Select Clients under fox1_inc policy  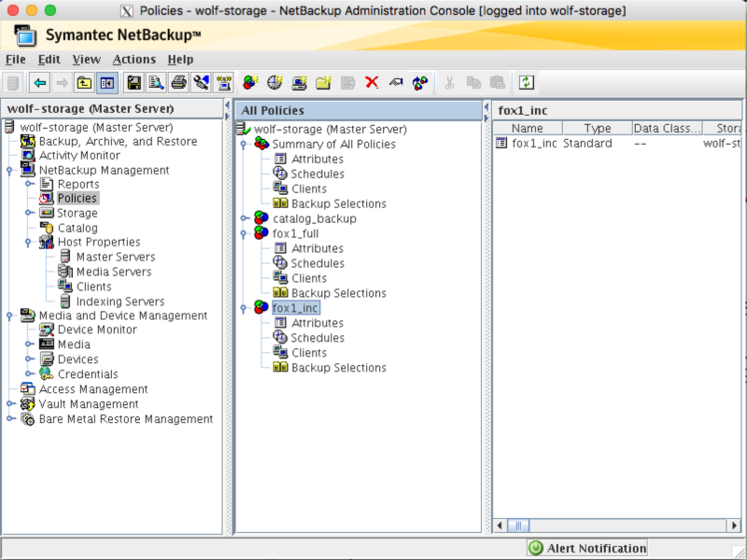point(309,353)
